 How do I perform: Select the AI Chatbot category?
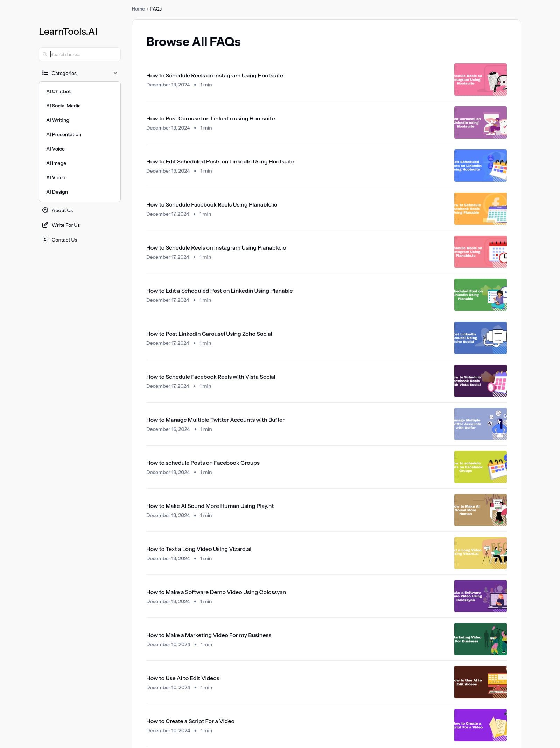pos(58,91)
